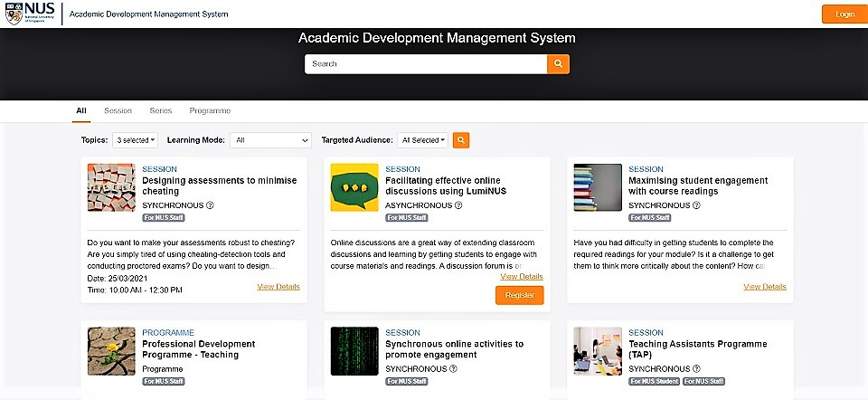Screen dimensions: 868x400
Task: Click help icon beside Designing assessments SYNCHRONOUS
Action: [210, 205]
